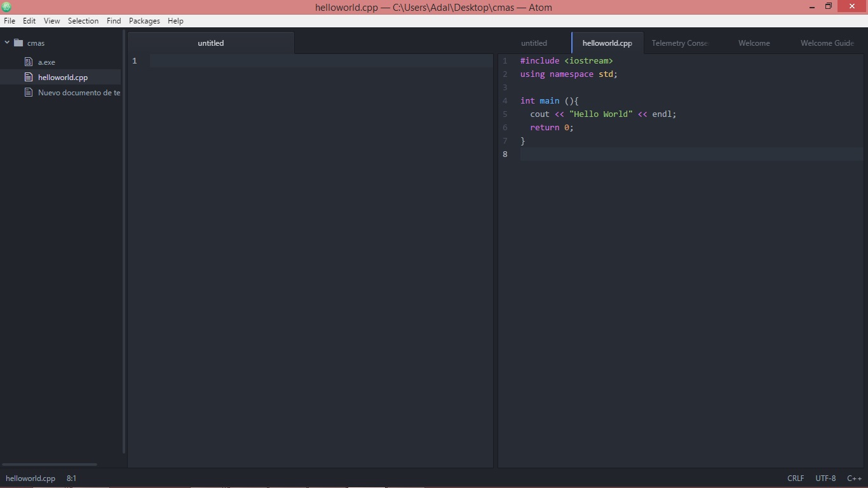This screenshot has height=488, width=868.
Task: Click helloworld.cpp file name in status bar
Action: pos(31,478)
